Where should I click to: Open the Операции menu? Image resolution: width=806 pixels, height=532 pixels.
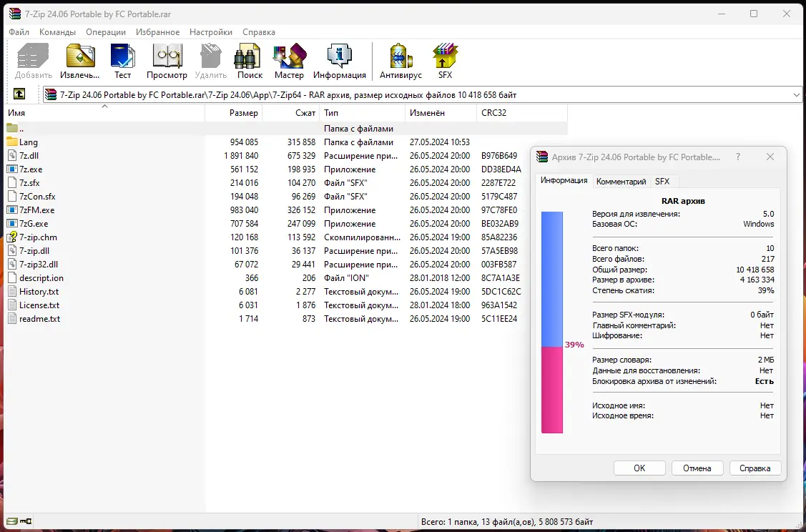[105, 31]
